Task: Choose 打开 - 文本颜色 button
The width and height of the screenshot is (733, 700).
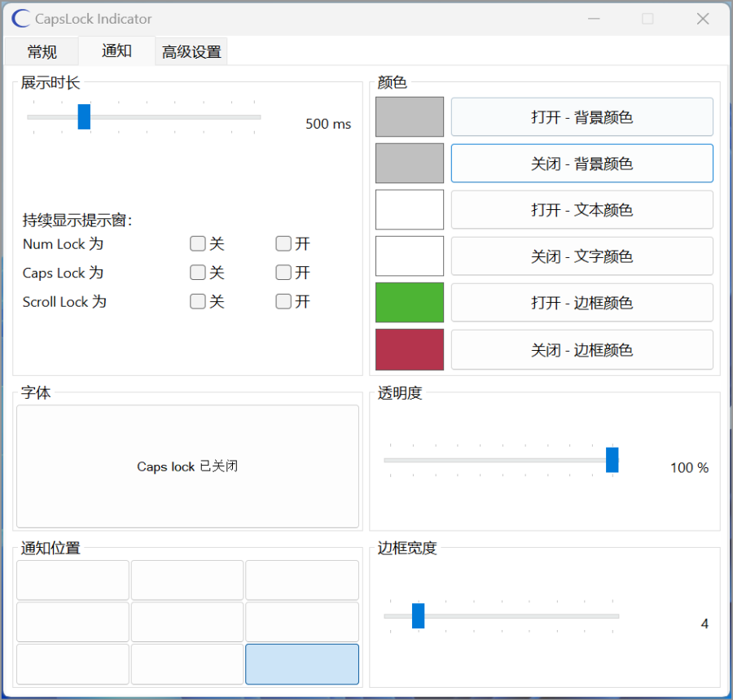Action: coord(582,210)
